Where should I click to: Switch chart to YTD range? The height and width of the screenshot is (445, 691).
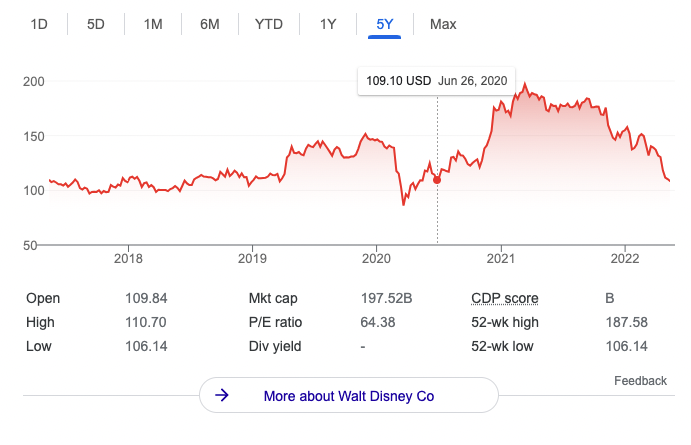coord(269,24)
